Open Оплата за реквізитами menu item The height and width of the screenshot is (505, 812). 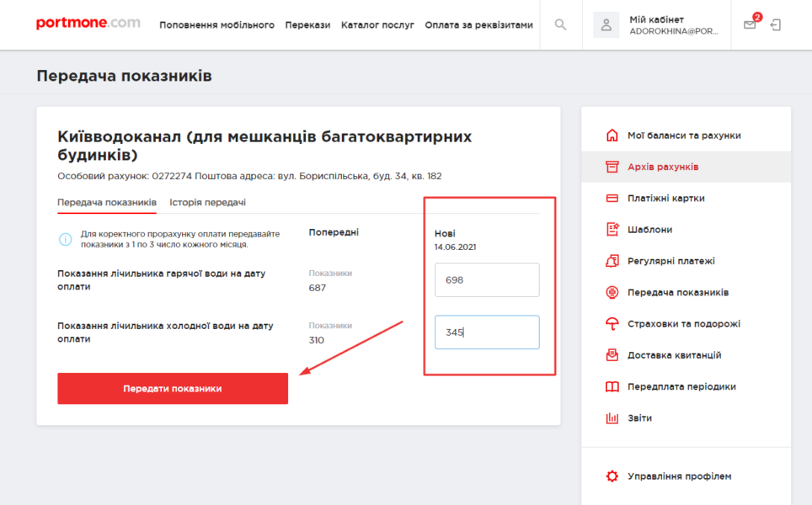coord(478,25)
